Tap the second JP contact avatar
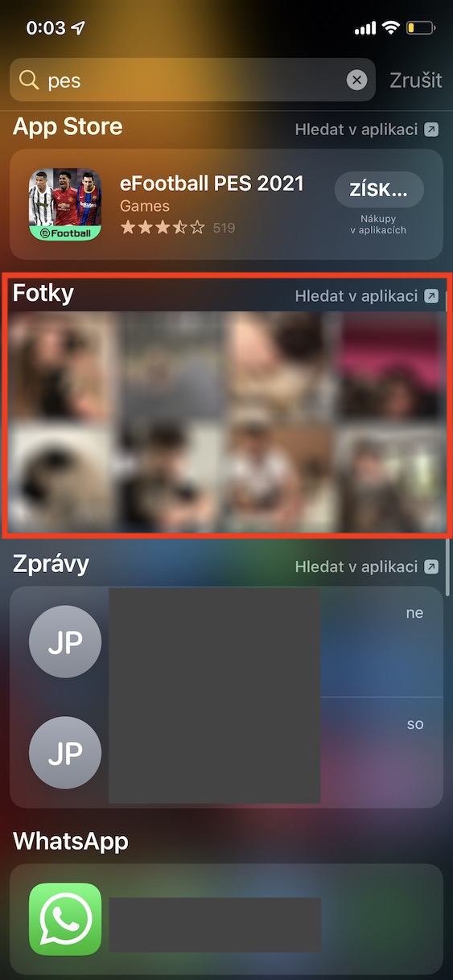This screenshot has width=453, height=980. pyautogui.click(x=65, y=752)
